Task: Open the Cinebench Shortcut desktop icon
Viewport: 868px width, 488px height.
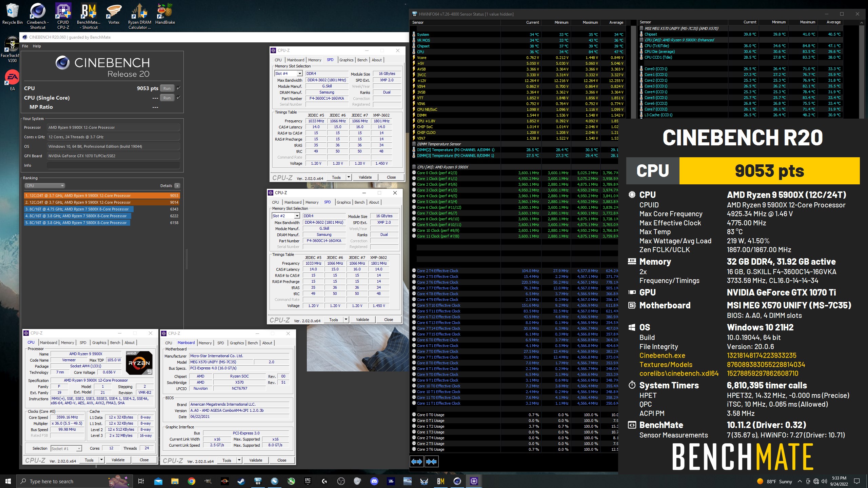Action: point(38,16)
